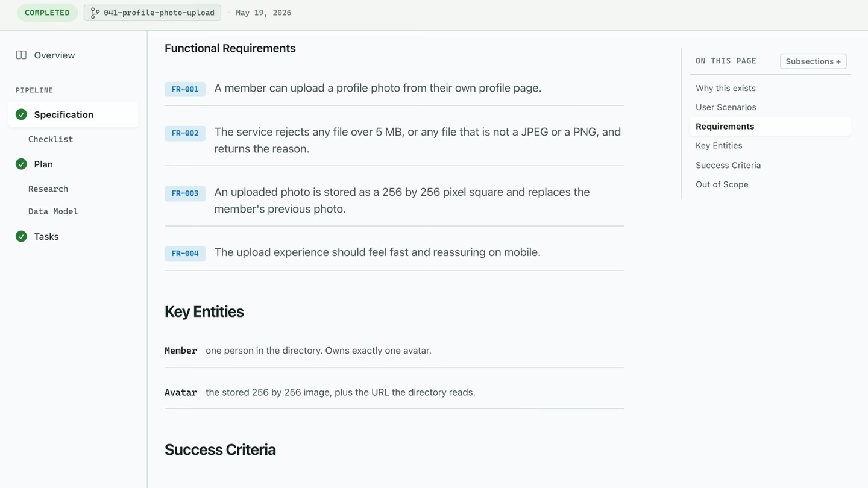Click the FR-004 requirement tag

click(185, 254)
